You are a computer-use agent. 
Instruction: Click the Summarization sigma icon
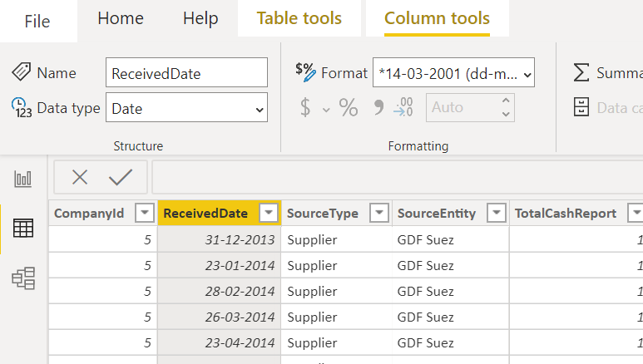pos(581,72)
